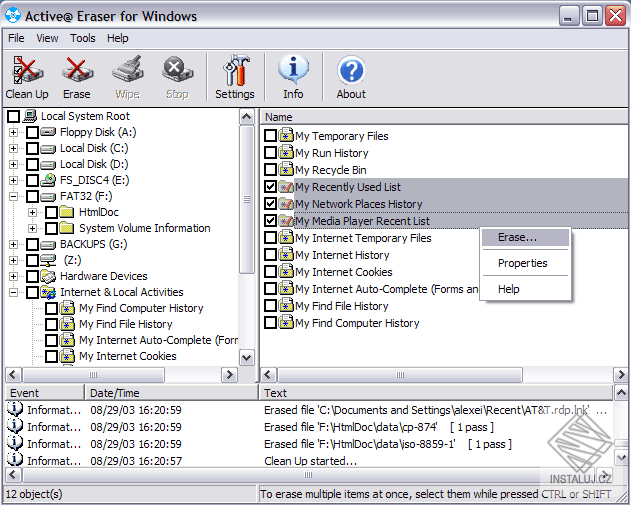The width and height of the screenshot is (631, 506).
Task: Sort by the Event column header
Action: 44,392
